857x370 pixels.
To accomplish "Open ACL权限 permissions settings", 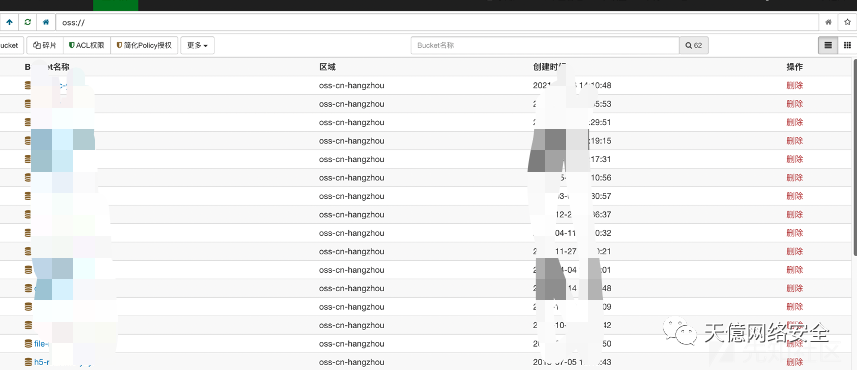I will (87, 45).
